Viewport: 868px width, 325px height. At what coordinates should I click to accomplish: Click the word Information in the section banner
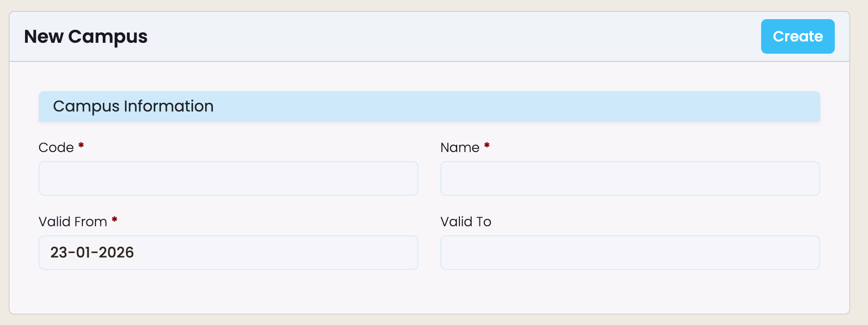click(168, 107)
